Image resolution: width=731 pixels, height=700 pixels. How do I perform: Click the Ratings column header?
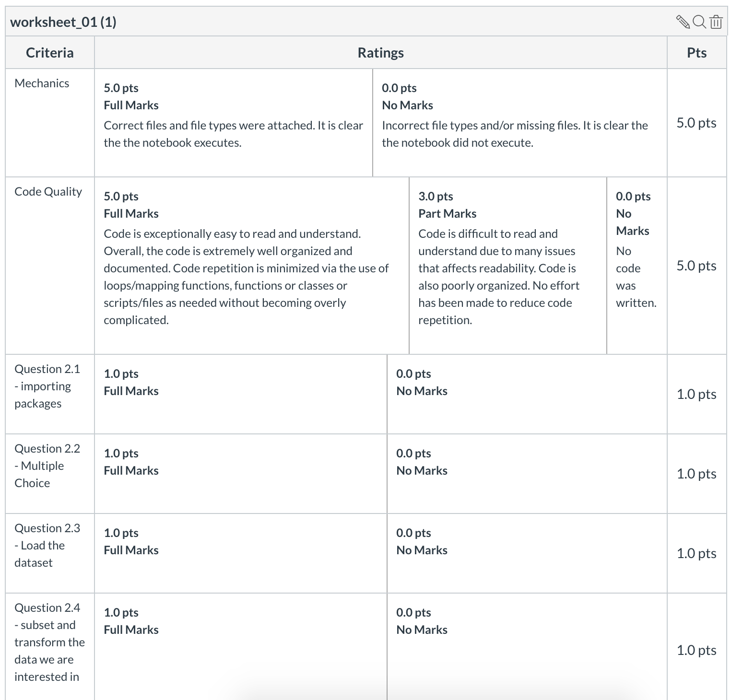click(380, 52)
